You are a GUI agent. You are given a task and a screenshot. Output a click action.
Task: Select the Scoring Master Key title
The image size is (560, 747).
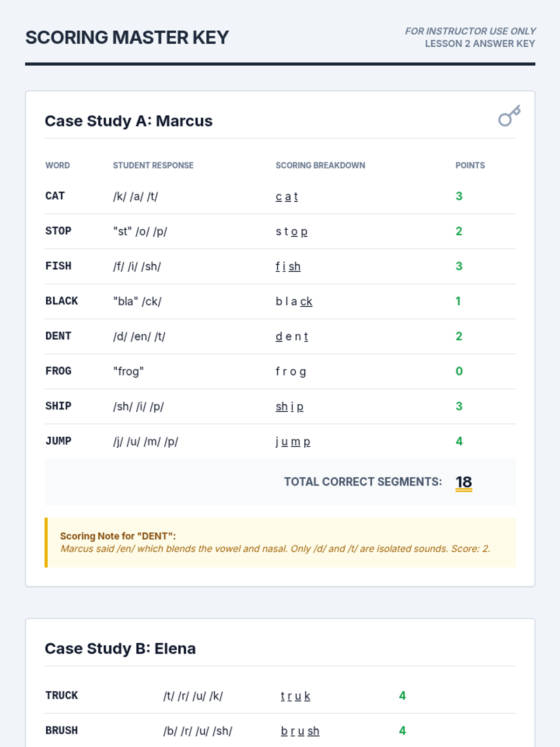tap(127, 37)
